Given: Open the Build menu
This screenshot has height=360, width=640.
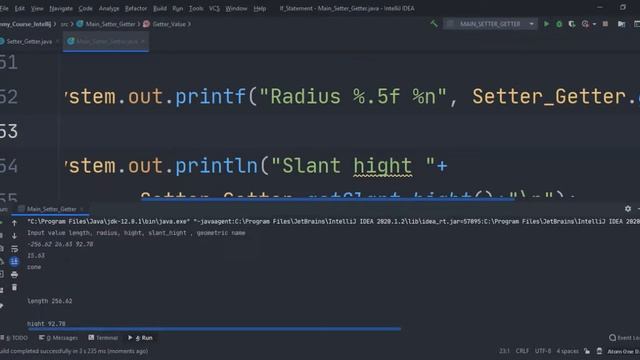Looking at the screenshot, I should click(x=160, y=8).
